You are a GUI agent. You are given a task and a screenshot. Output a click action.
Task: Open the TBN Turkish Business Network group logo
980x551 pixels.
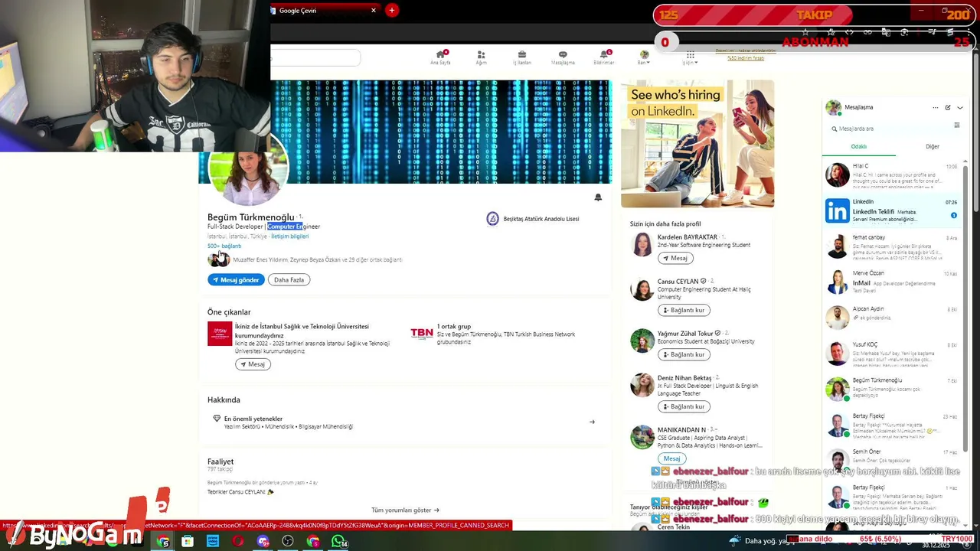pyautogui.click(x=422, y=333)
